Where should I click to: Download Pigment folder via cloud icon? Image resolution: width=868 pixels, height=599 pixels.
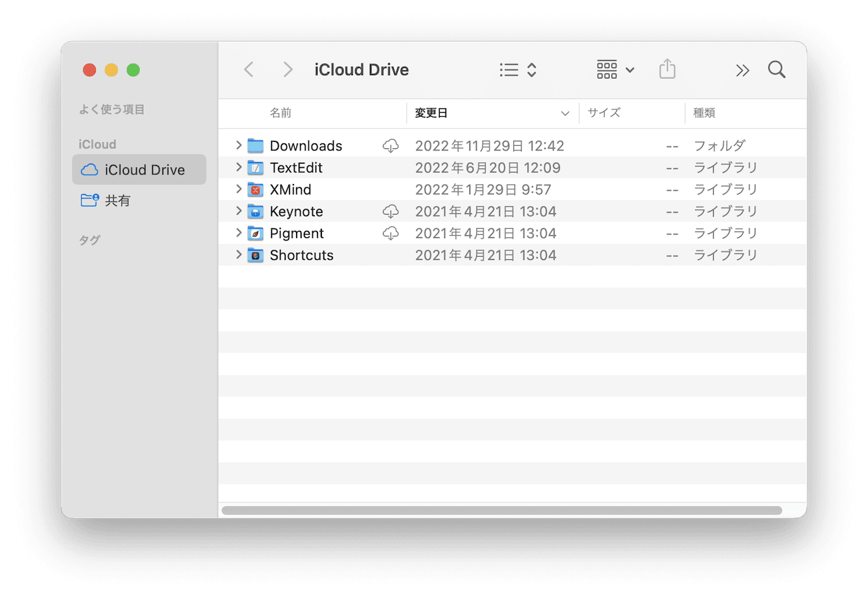[391, 233]
